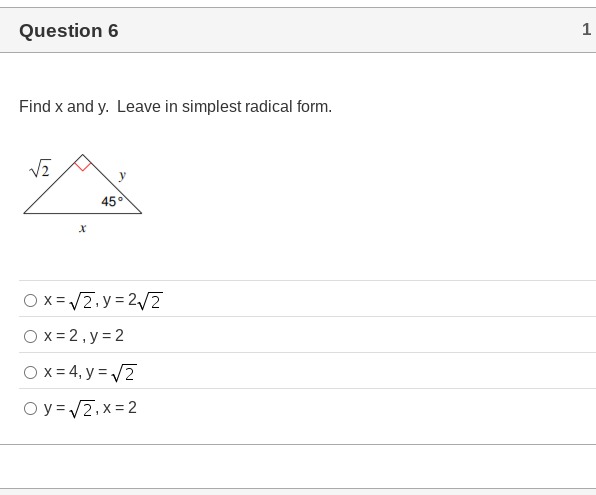Click the 'Find x and y.' instruction text
The image size is (596, 495).
(64, 107)
